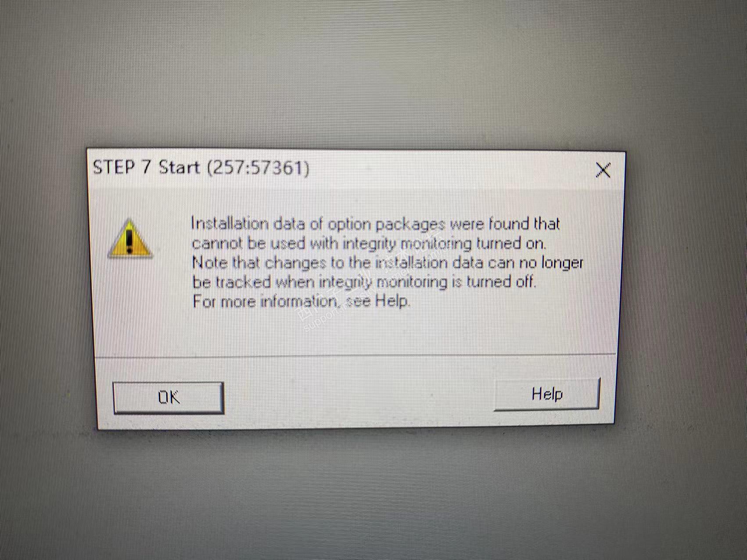Viewport: 747px width, 560px height.
Task: Click the 'cannot be used with integrity monitoring' line
Action: click(369, 244)
